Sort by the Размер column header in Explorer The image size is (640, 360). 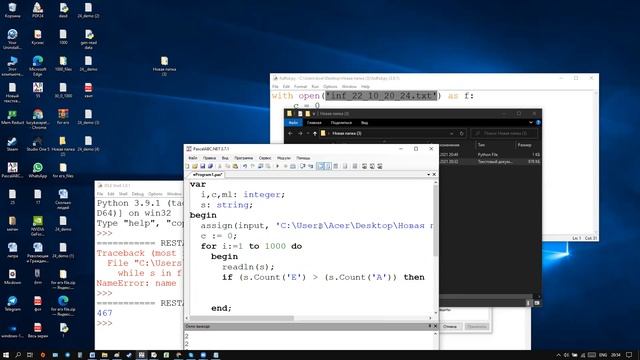pyautogui.click(x=524, y=145)
